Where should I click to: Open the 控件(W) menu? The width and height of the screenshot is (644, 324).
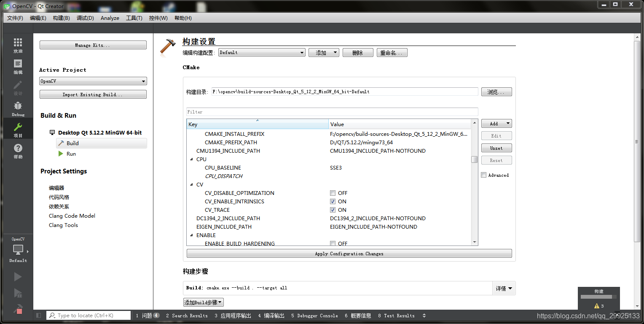click(158, 18)
